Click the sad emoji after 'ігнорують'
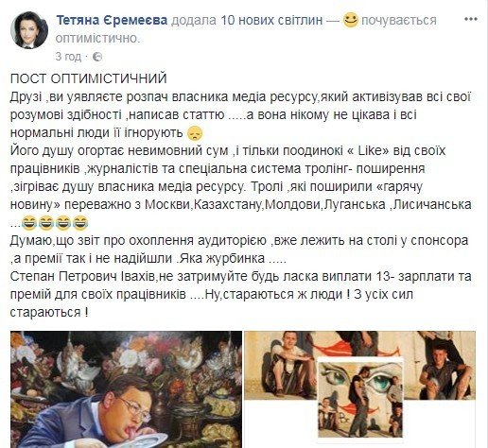Image resolution: width=488 pixels, height=448 pixels. click(x=195, y=133)
